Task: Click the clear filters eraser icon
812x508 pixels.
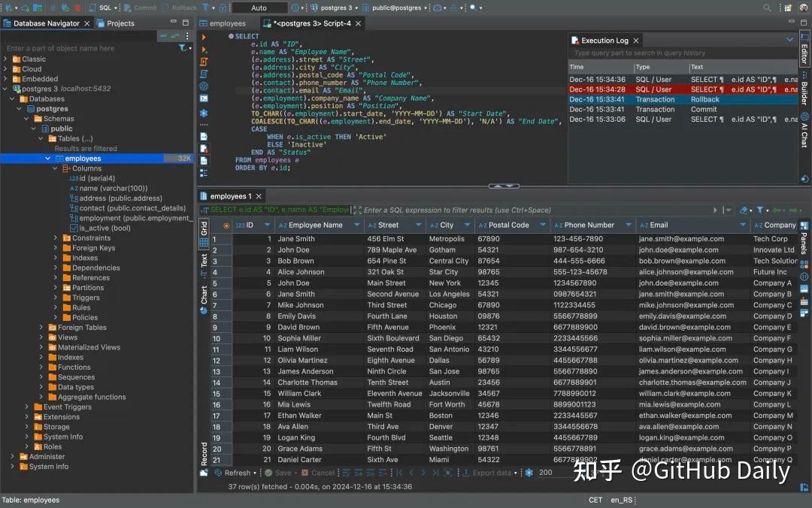Action: click(744, 210)
